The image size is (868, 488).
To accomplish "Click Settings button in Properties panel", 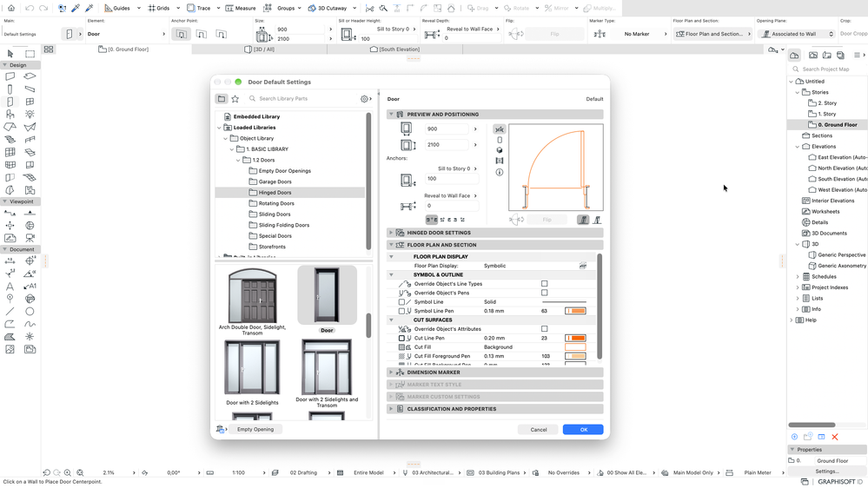I will coord(826,472).
